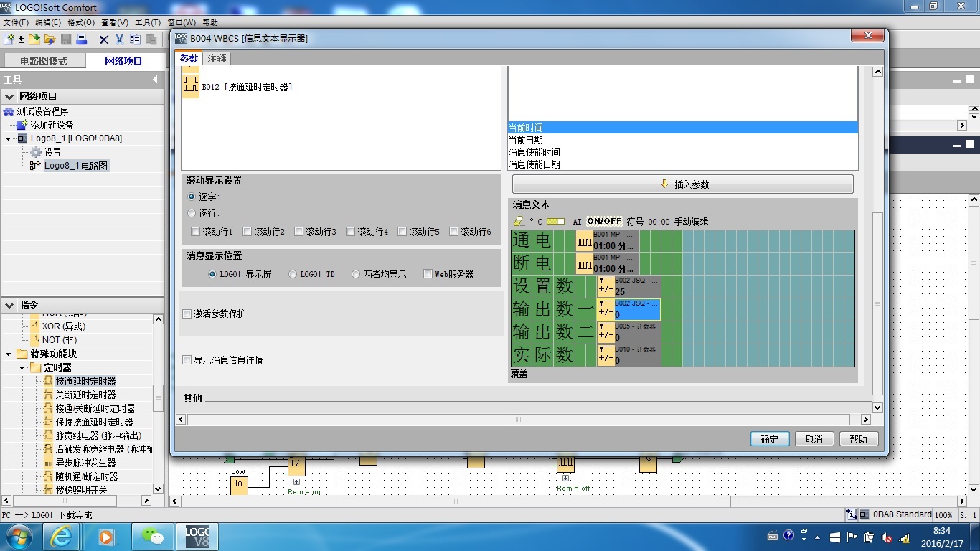This screenshot has width=980, height=551.
Task: Open the 编辑(E) menu
Action: [x=48, y=22]
